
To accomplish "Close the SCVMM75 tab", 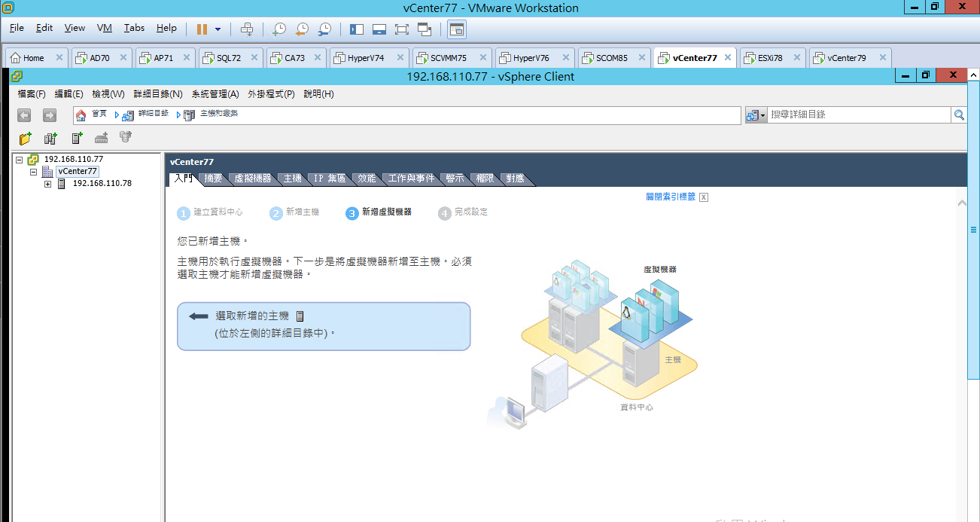I will pyautogui.click(x=482, y=58).
